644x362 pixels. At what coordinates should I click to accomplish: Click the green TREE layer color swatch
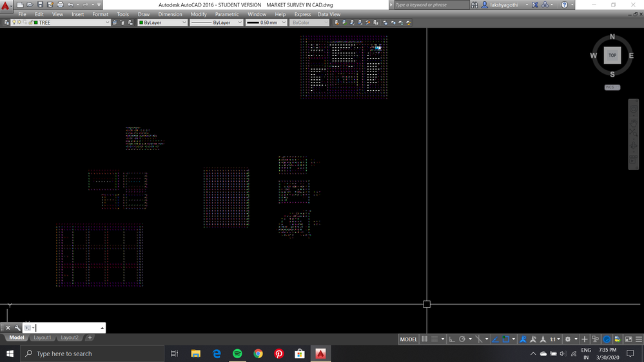35,23
